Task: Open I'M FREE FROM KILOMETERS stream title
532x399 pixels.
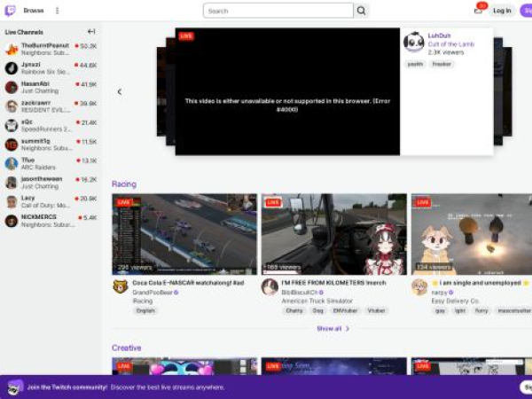Action: pyautogui.click(x=334, y=283)
